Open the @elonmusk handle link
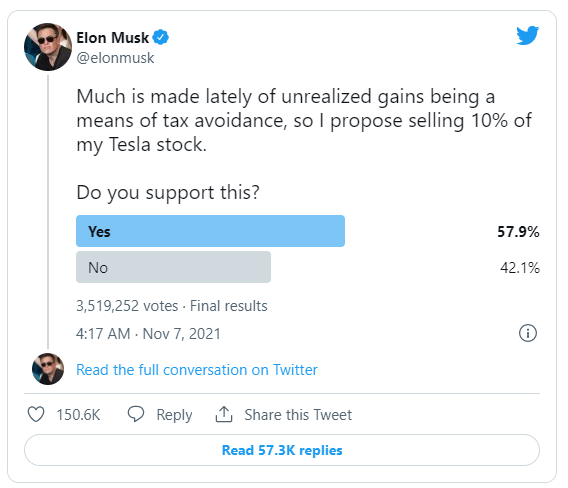568x488 pixels. tap(115, 58)
